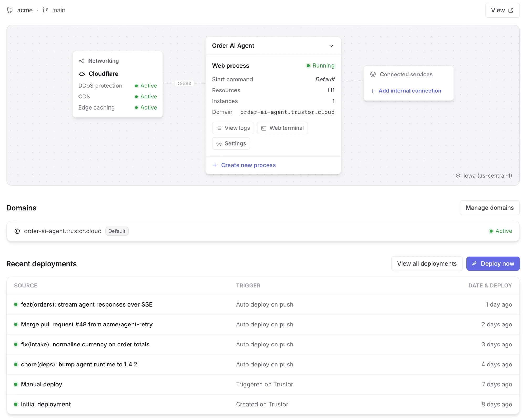Image resolution: width=525 pixels, height=420 pixels.
Task: Click DDoS protection Active status
Action: click(x=146, y=86)
